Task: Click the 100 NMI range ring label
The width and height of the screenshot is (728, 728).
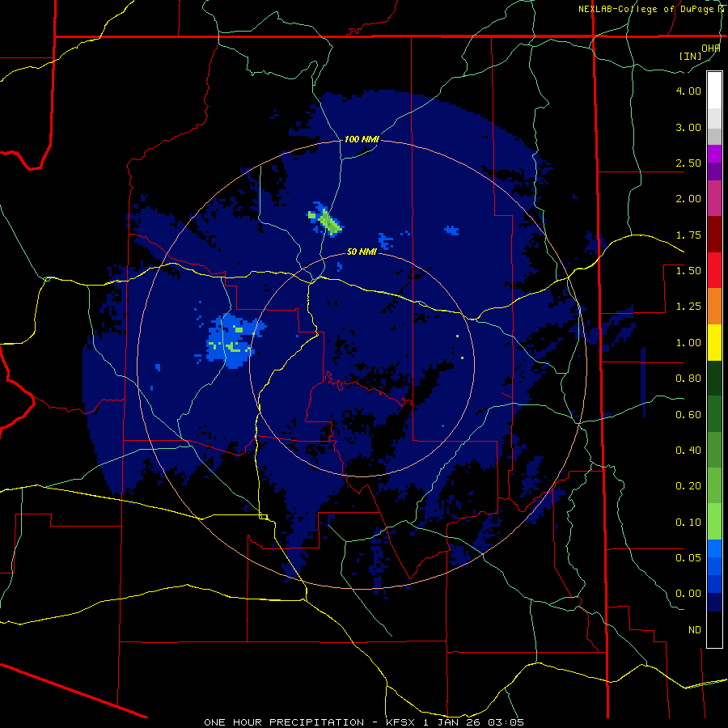Action: coord(362,139)
